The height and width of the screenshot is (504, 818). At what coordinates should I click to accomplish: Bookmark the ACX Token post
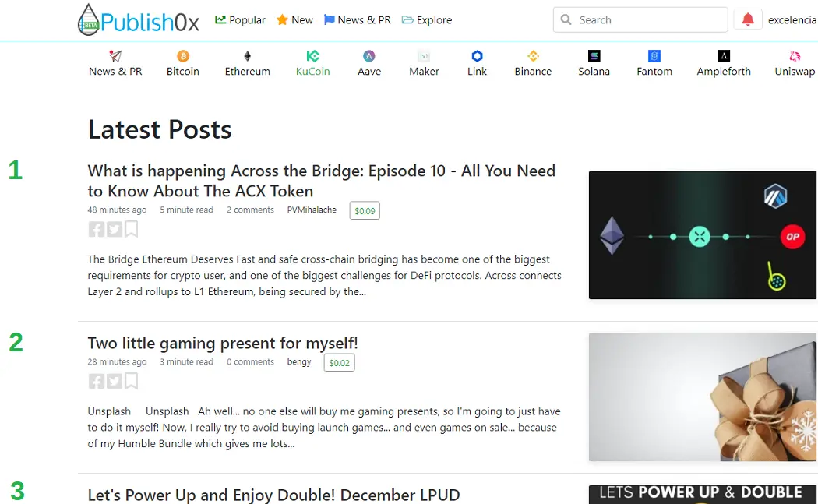(x=132, y=229)
